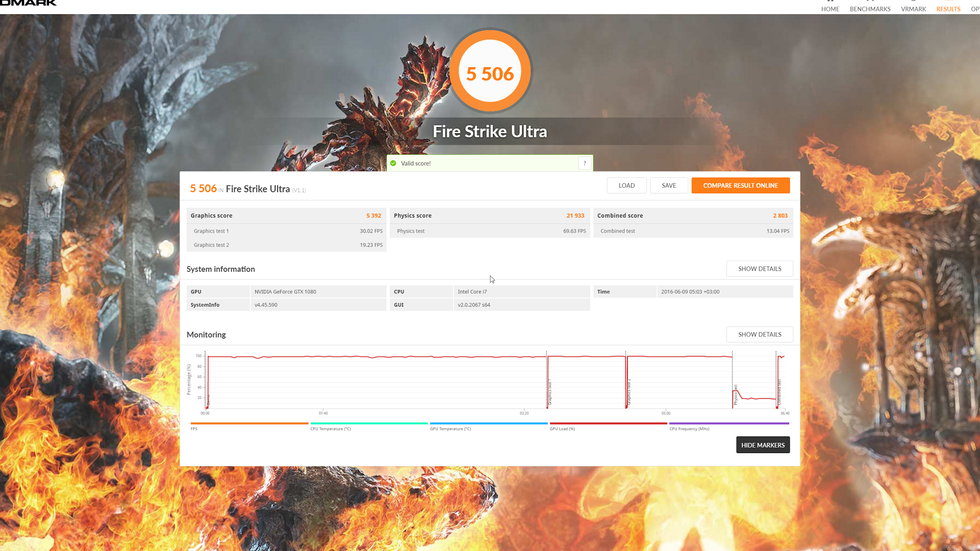This screenshot has height=551, width=980.
Task: Open the question mark help button
Action: coord(585,163)
